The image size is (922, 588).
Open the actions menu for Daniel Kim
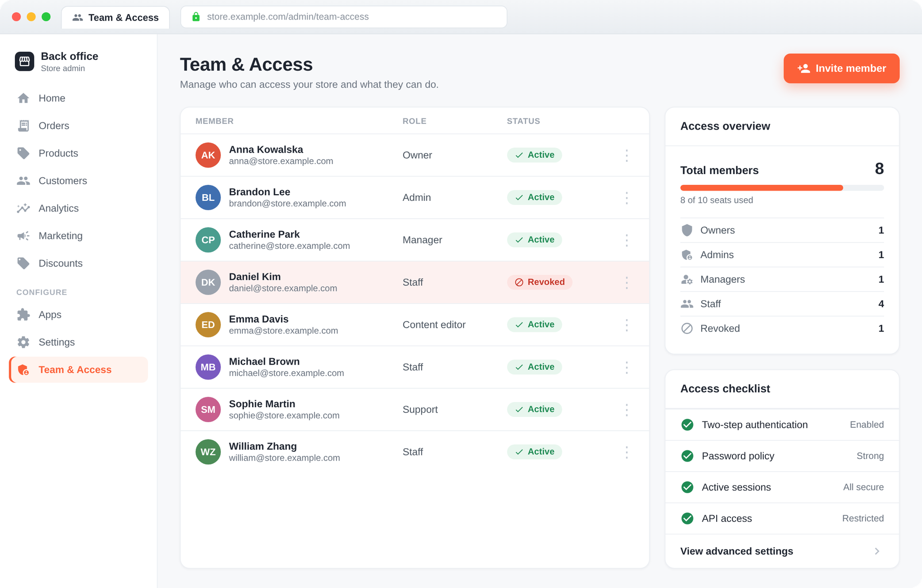[x=626, y=282]
